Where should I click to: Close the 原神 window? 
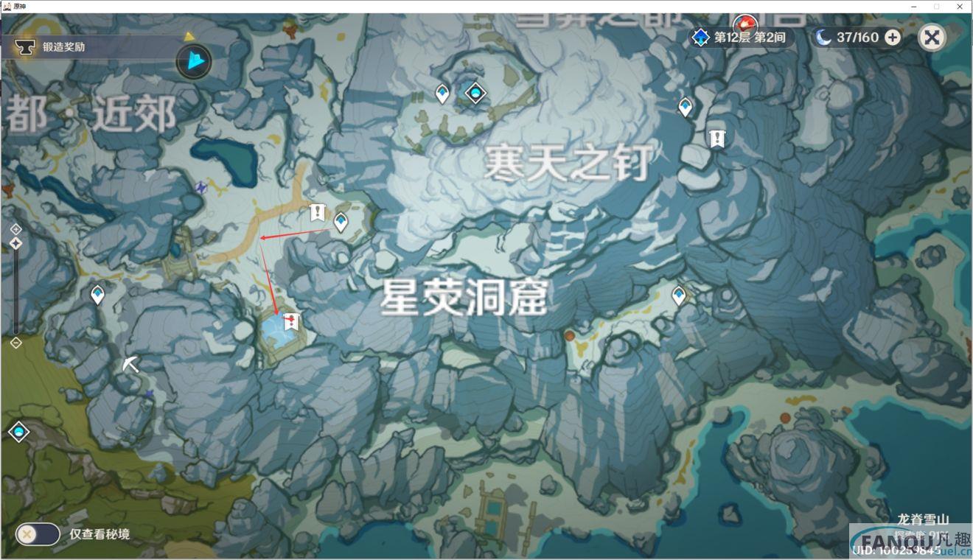pyautogui.click(x=960, y=7)
